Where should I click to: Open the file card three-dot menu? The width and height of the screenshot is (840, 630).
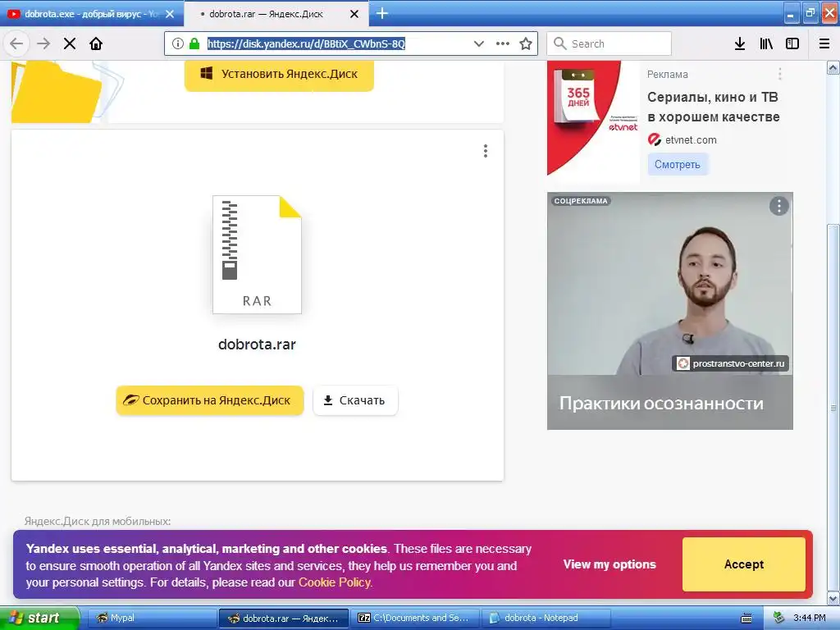point(486,151)
